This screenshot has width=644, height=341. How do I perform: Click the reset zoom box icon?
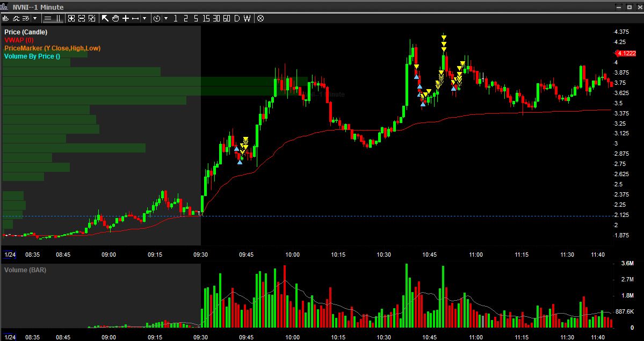[x=92, y=18]
